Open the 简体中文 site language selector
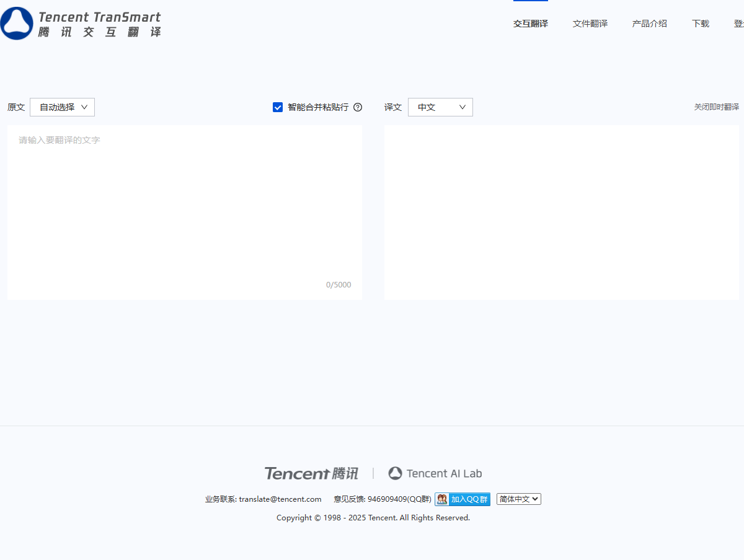Image resolution: width=744 pixels, height=560 pixels. click(518, 499)
